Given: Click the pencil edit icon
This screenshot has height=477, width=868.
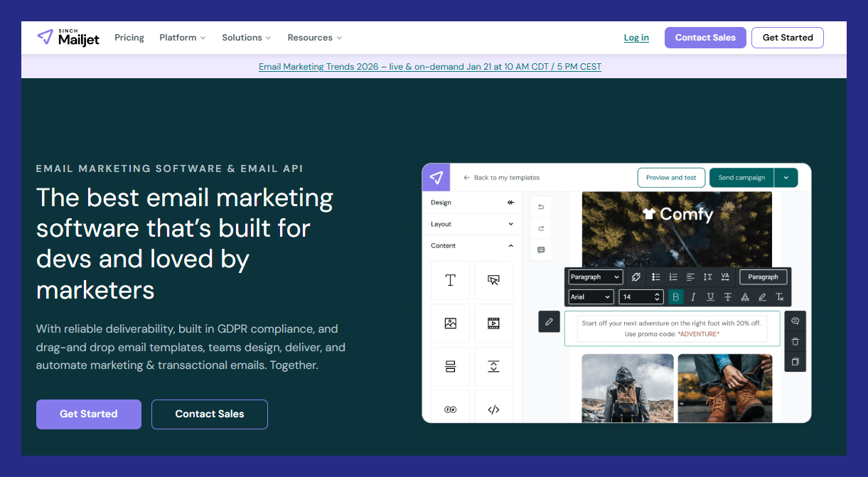Looking at the screenshot, I should pyautogui.click(x=549, y=322).
